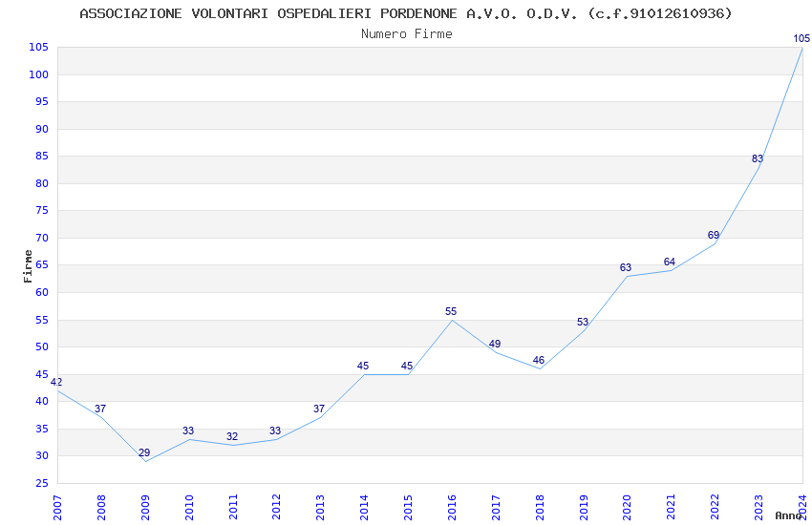
Task: Select the 2015 x-axis tick label
Action: click(408, 508)
